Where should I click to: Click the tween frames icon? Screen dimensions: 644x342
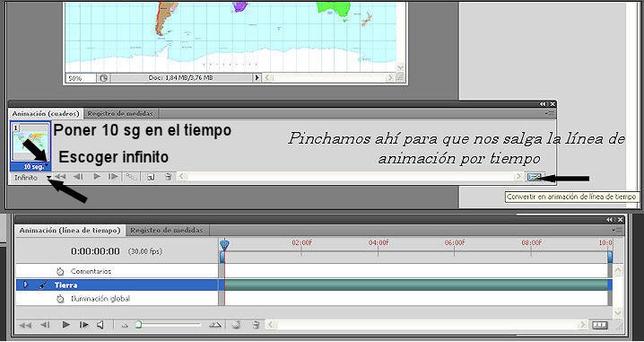(x=132, y=177)
